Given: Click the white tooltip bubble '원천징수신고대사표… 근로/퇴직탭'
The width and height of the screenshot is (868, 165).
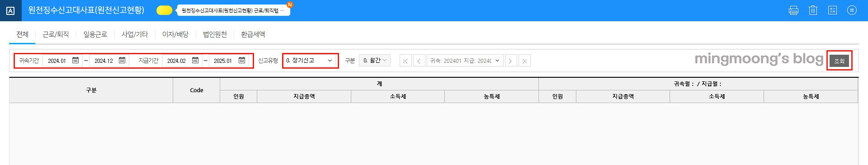Looking at the screenshot, I should pos(233,10).
